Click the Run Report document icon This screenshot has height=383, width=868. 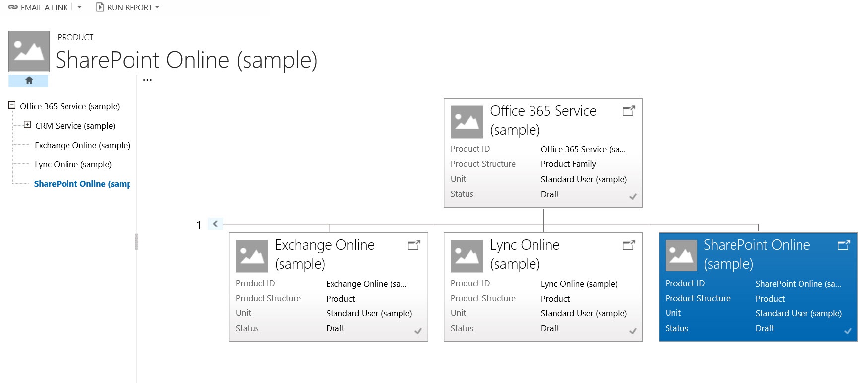pos(100,7)
